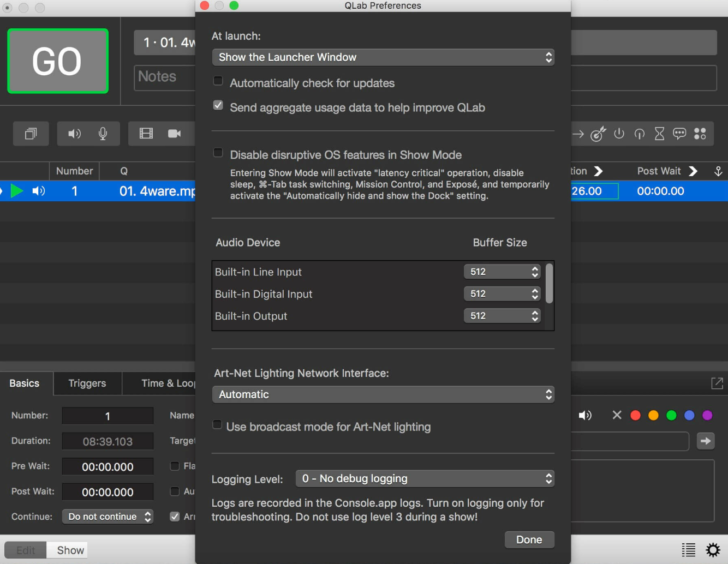This screenshot has width=728, height=564.
Task: Uncheck Send aggregate usage data
Action: pyautogui.click(x=218, y=105)
